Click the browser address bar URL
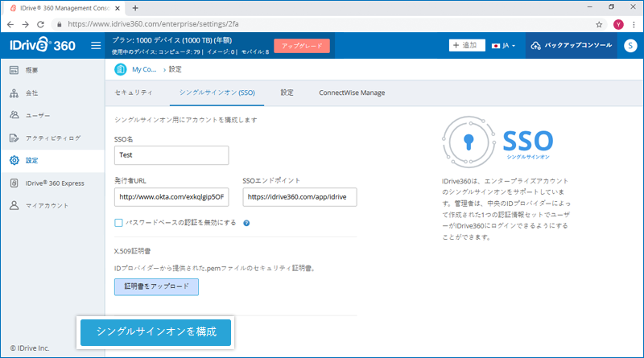The image size is (644, 358). tap(153, 24)
